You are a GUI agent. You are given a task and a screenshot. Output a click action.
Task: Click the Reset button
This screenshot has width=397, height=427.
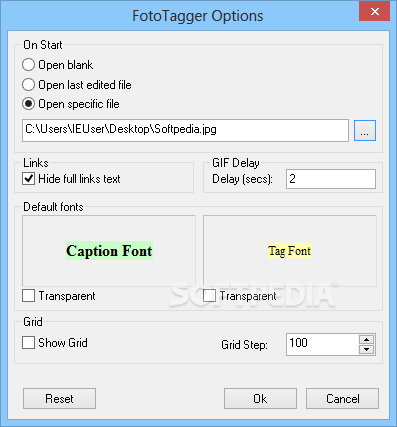point(59,398)
